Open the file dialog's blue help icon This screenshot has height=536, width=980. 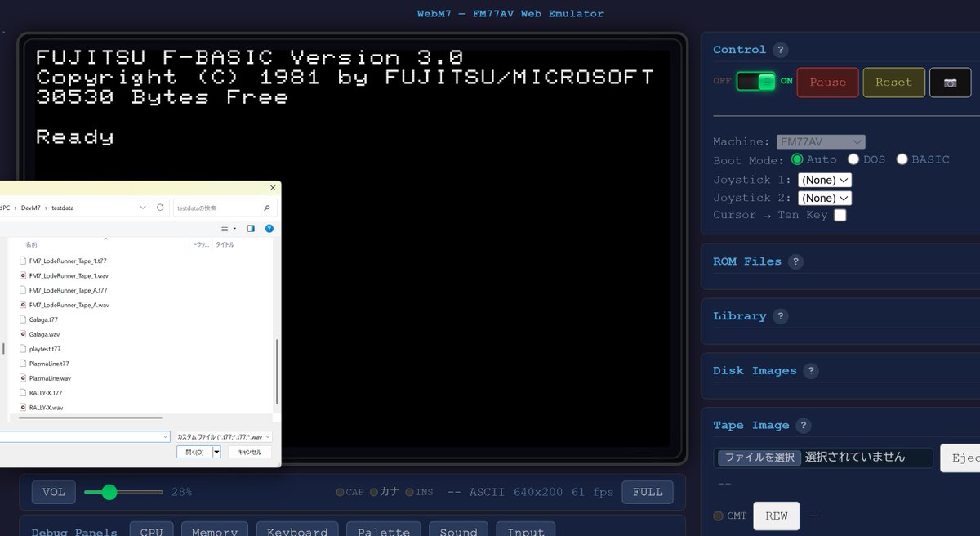[269, 229]
